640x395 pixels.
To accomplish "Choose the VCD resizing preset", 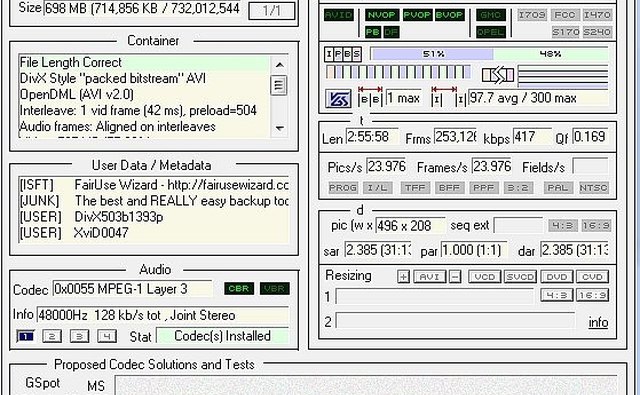I will point(484,277).
